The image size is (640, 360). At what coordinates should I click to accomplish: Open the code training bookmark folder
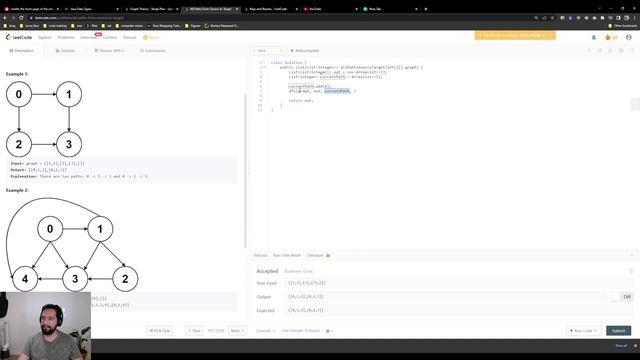[x=55, y=26]
